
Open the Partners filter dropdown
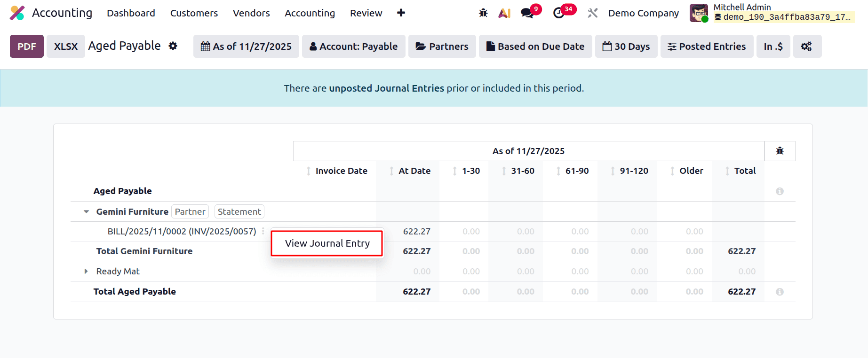(442, 46)
